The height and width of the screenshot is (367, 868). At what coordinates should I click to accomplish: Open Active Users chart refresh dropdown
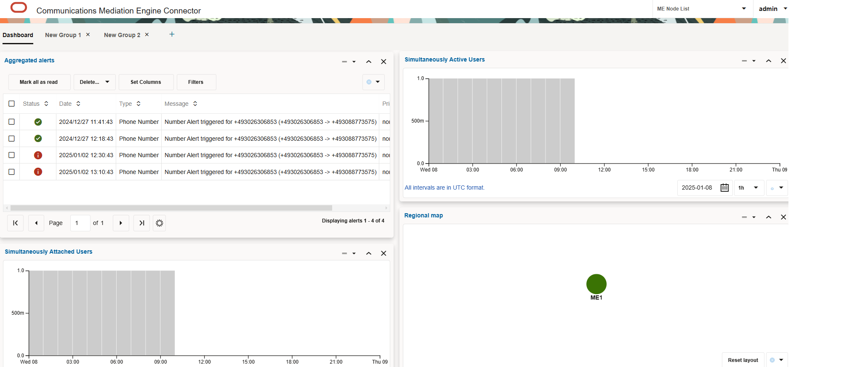click(x=777, y=188)
